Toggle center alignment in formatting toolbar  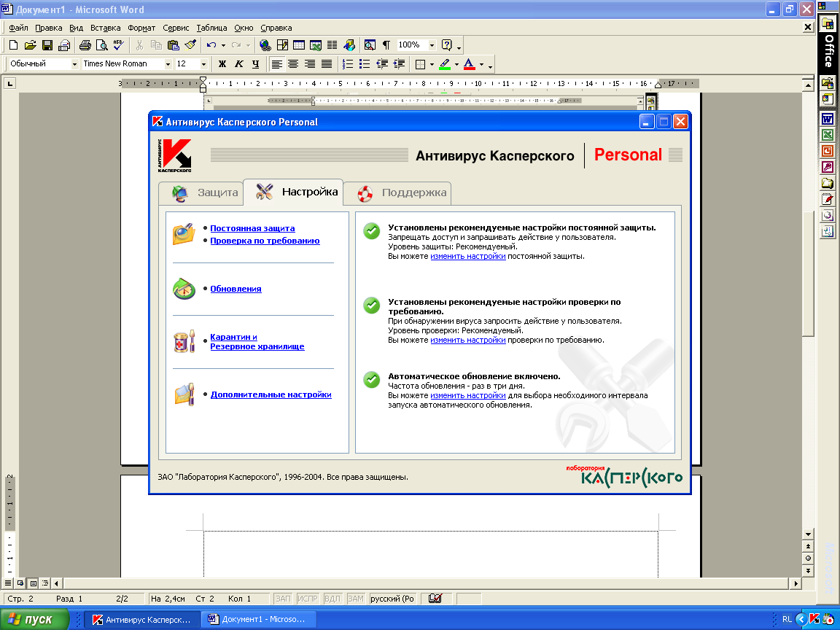tap(293, 64)
